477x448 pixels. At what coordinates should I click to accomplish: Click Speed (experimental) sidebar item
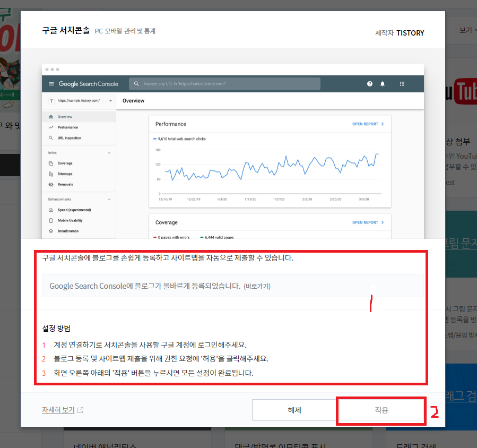tap(79, 210)
